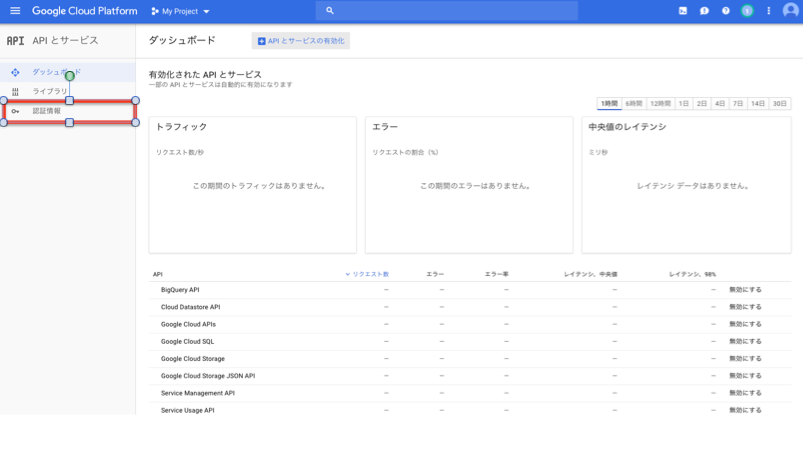Click the library icon in sidebar

tap(15, 92)
